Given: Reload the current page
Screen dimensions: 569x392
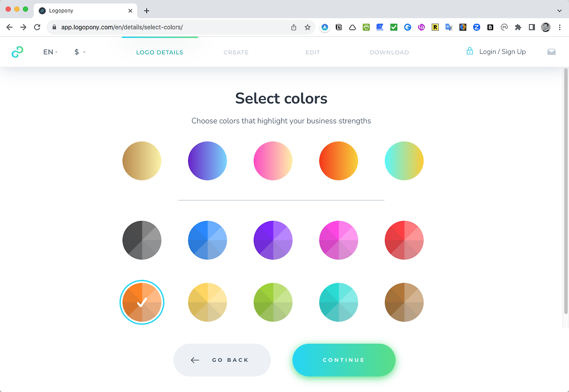Looking at the screenshot, I should tap(37, 27).
